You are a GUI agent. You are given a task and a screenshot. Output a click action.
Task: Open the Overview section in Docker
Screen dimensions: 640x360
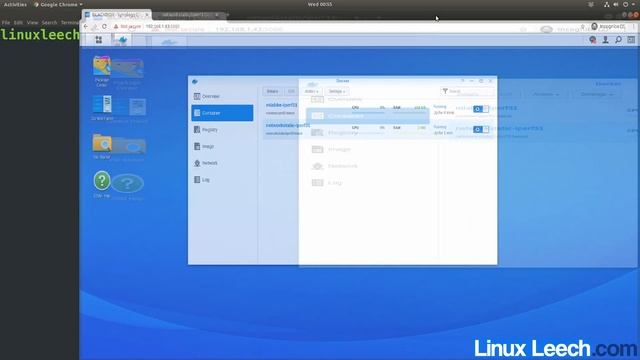point(222,96)
